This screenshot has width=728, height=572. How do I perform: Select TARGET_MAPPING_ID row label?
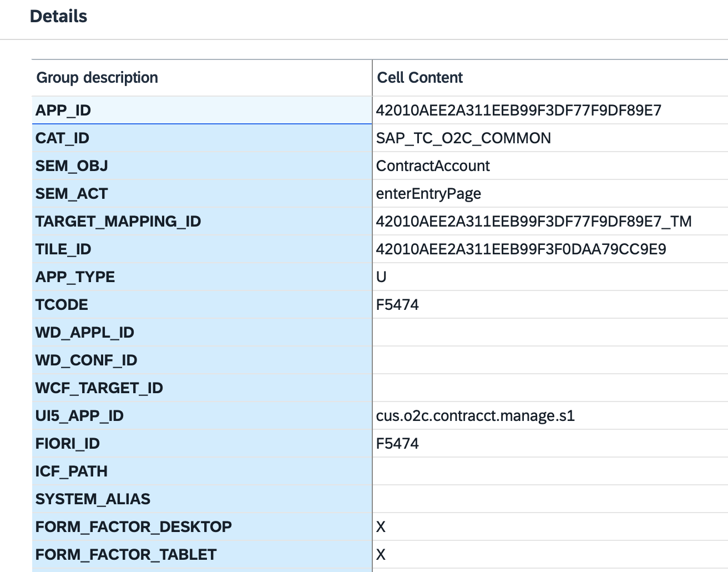[x=202, y=221]
